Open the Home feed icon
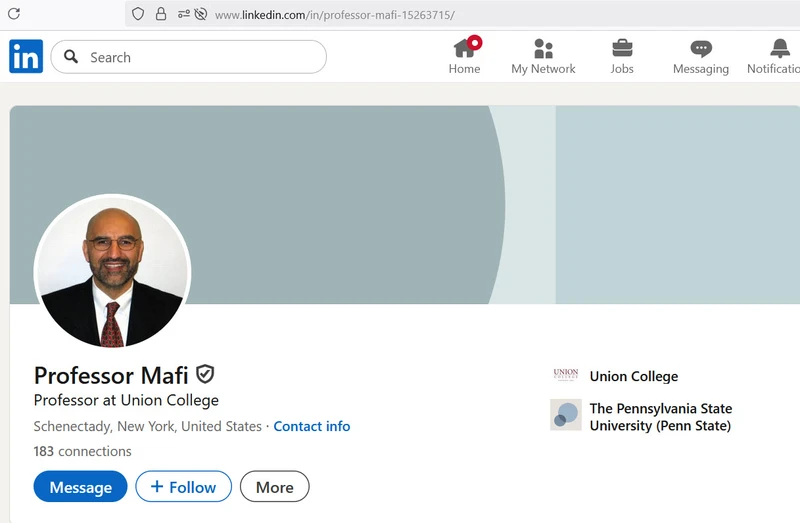The image size is (800, 523). 465,48
